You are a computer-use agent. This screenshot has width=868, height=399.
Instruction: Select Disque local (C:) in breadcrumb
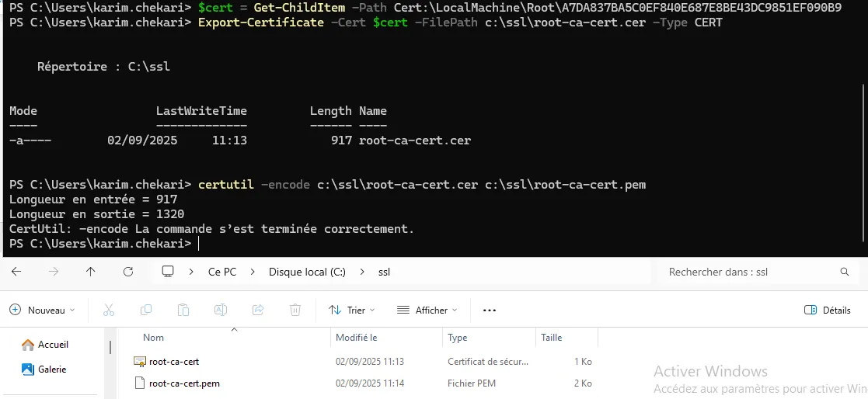click(307, 272)
